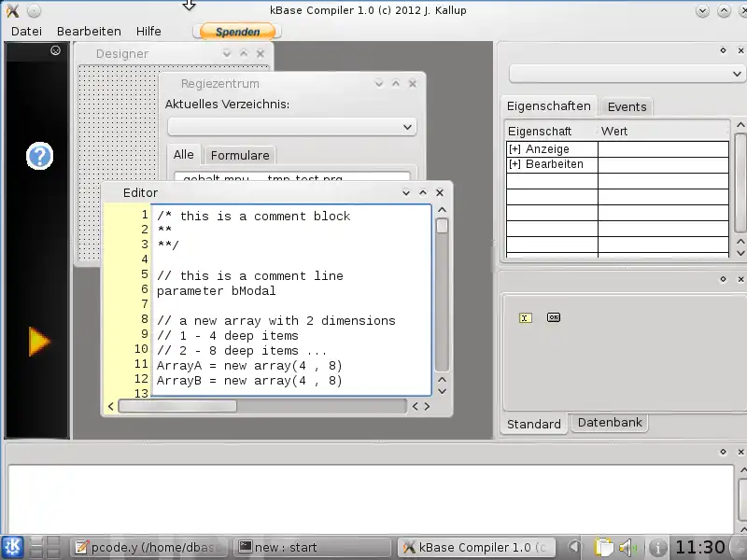Click the blue help question mark icon
Viewport: 747px width, 560px height.
click(39, 156)
